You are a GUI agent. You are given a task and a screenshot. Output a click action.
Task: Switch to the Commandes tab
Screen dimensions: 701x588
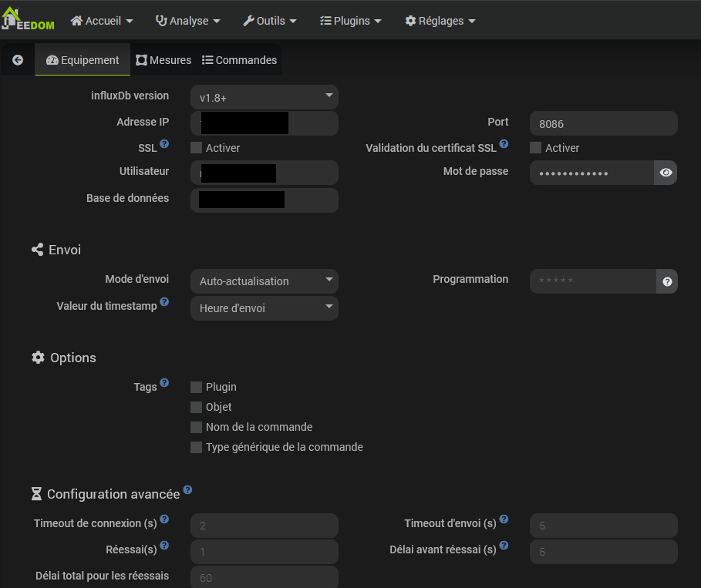[x=239, y=60]
